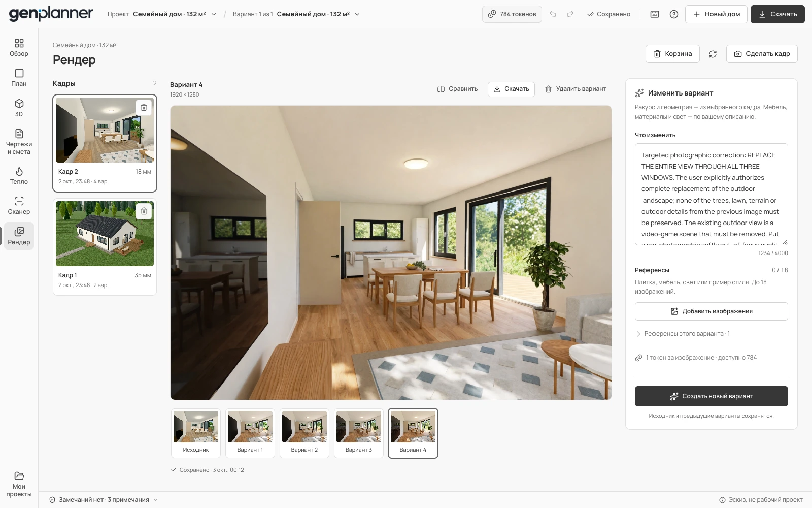This screenshot has height=508, width=812.
Task: Click Удалить вариант
Action: (576, 89)
